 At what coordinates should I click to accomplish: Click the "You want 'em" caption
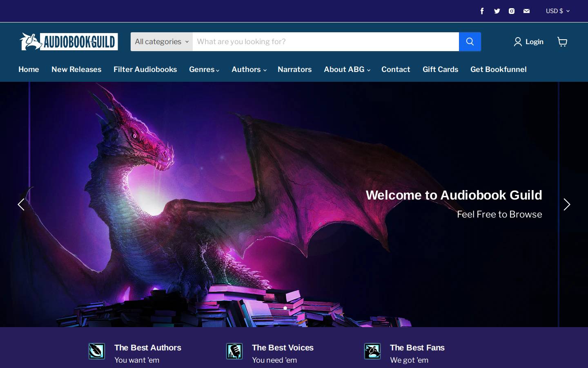137,360
